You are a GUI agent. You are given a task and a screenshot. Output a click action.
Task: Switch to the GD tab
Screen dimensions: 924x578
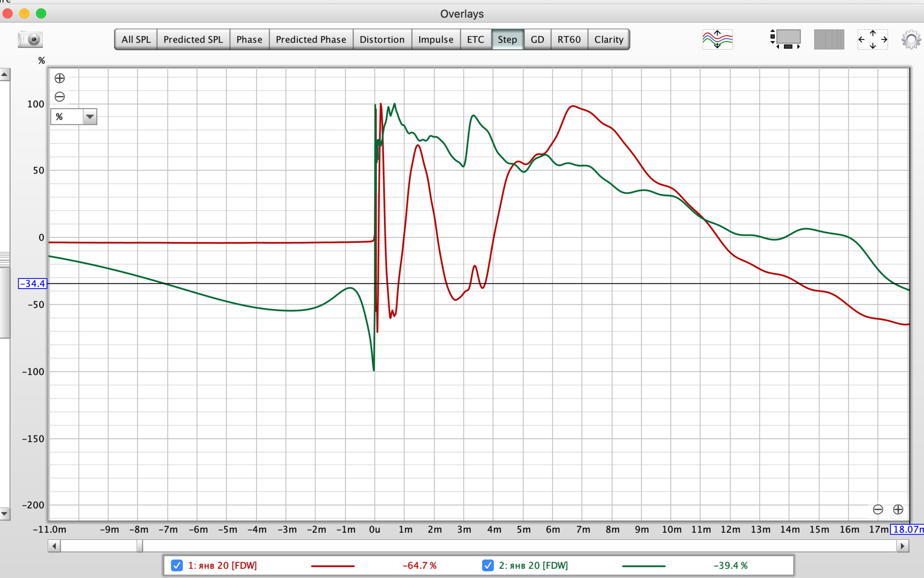[x=537, y=39]
